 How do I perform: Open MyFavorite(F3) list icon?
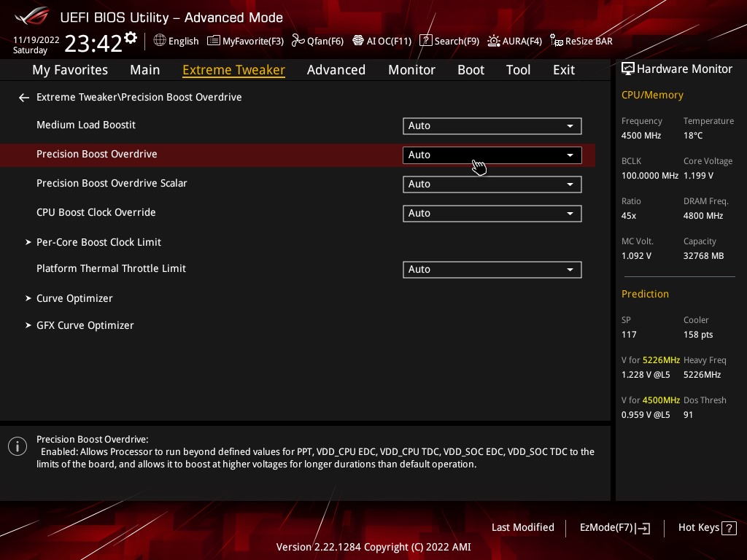(x=214, y=41)
